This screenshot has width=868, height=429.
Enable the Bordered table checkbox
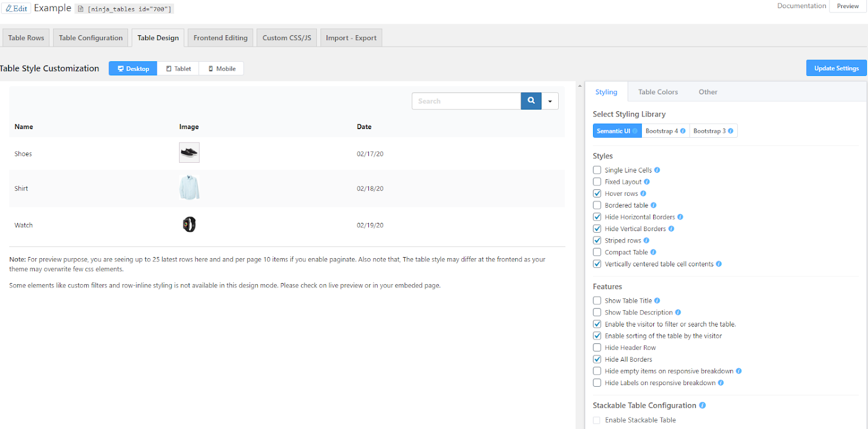[597, 206]
